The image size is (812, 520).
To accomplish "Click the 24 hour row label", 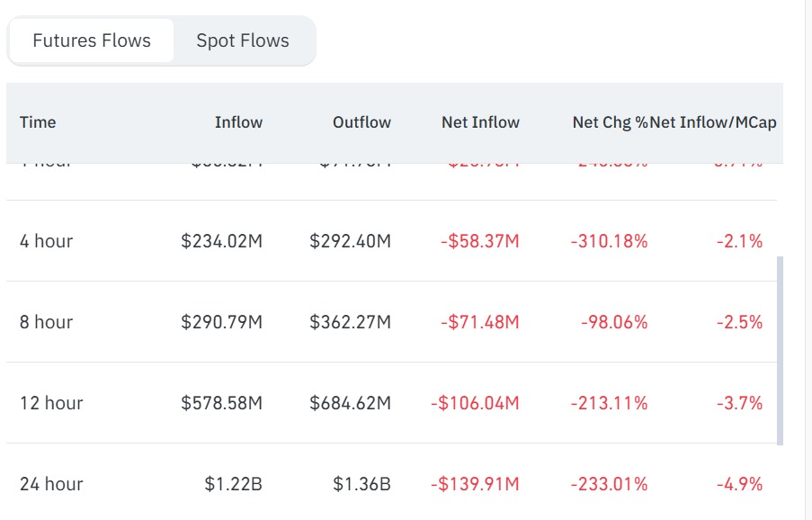I will coord(51,484).
